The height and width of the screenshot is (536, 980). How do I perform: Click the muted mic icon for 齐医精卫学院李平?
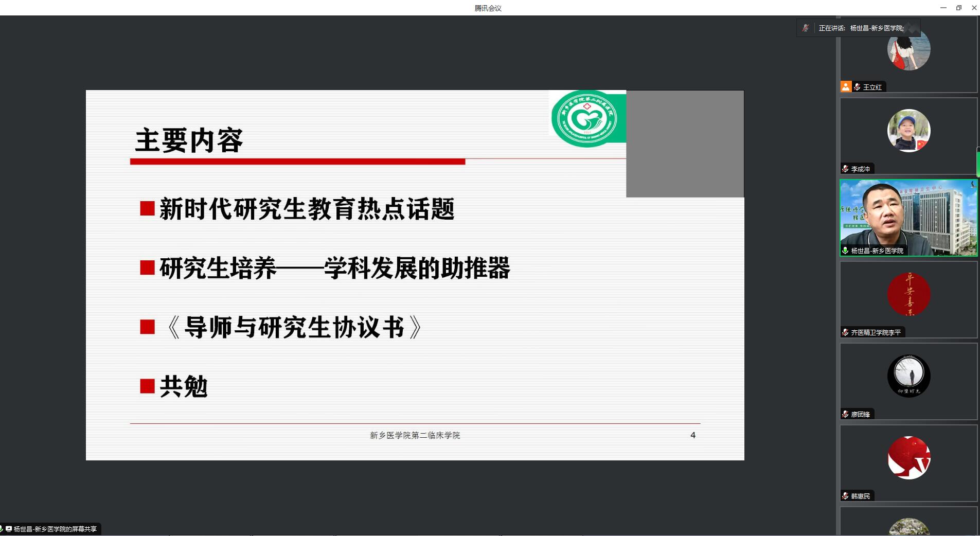coord(845,332)
